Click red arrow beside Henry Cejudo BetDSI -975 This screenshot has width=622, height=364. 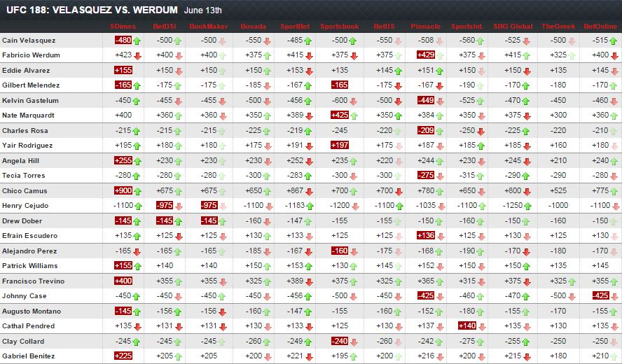click(x=178, y=206)
